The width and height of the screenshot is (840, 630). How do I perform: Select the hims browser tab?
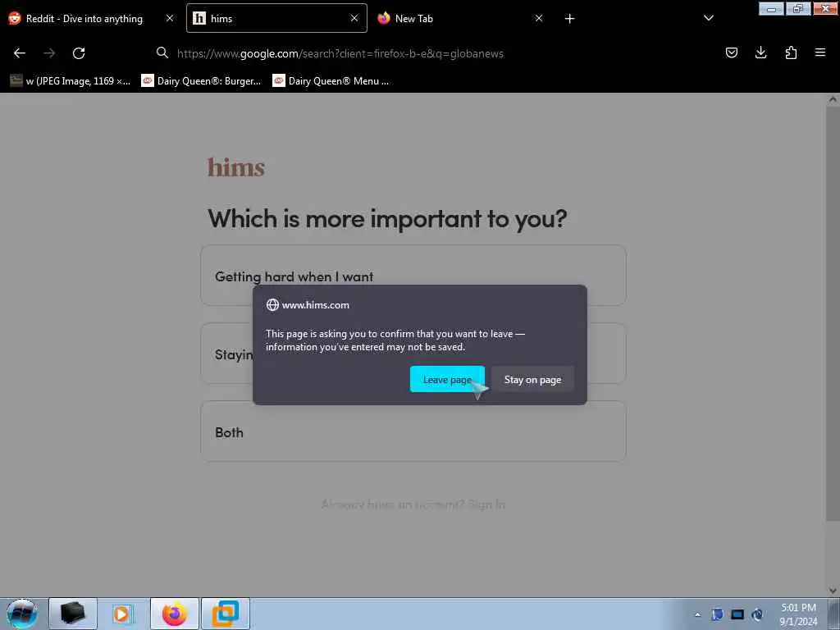click(276, 18)
